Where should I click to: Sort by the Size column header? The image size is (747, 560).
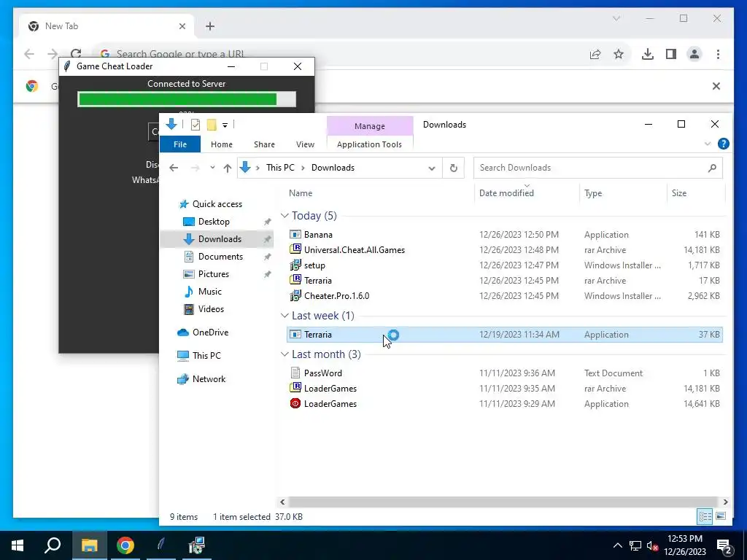click(x=679, y=192)
